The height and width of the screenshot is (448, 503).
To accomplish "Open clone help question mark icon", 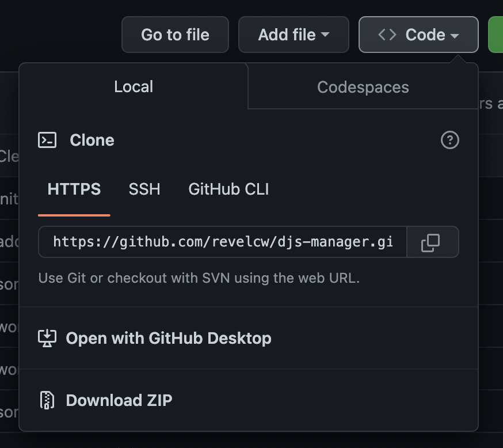I will coord(449,140).
